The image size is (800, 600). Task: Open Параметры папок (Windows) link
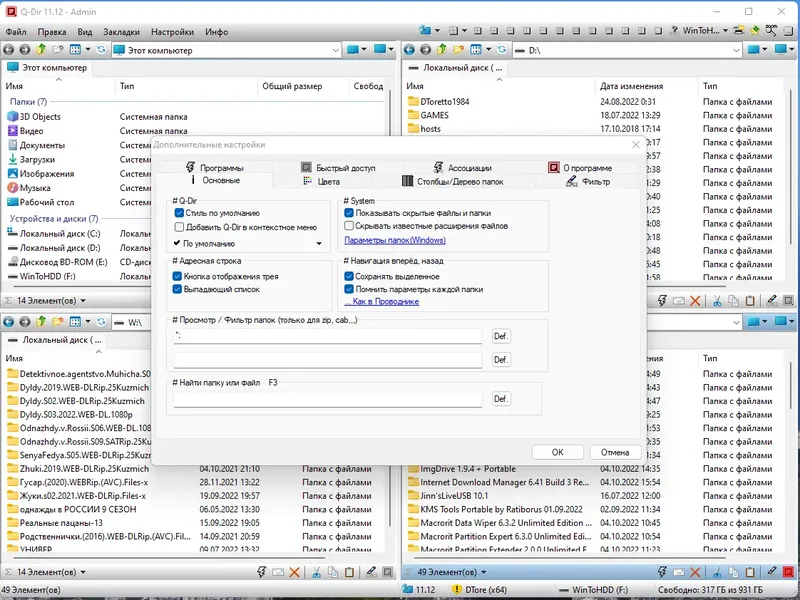pyautogui.click(x=395, y=240)
